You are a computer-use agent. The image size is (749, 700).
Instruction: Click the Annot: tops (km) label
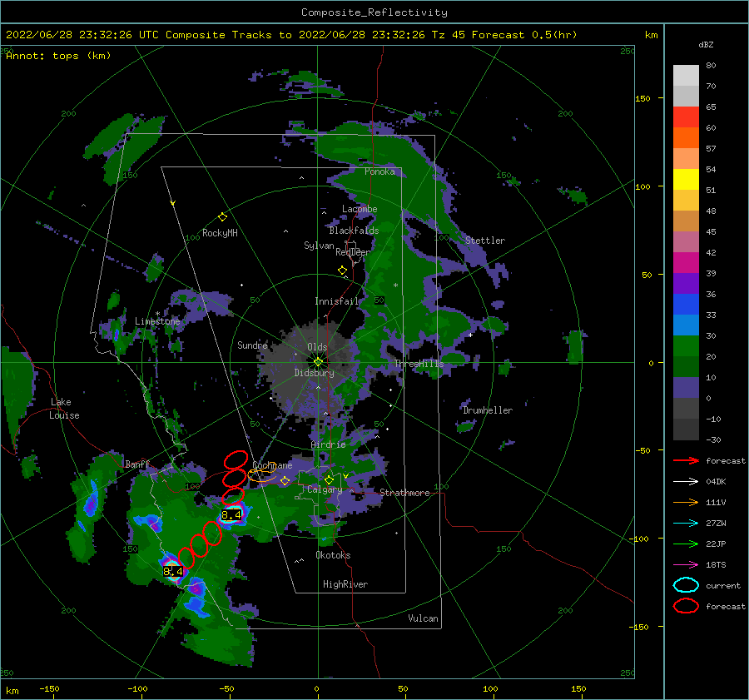pos(58,56)
